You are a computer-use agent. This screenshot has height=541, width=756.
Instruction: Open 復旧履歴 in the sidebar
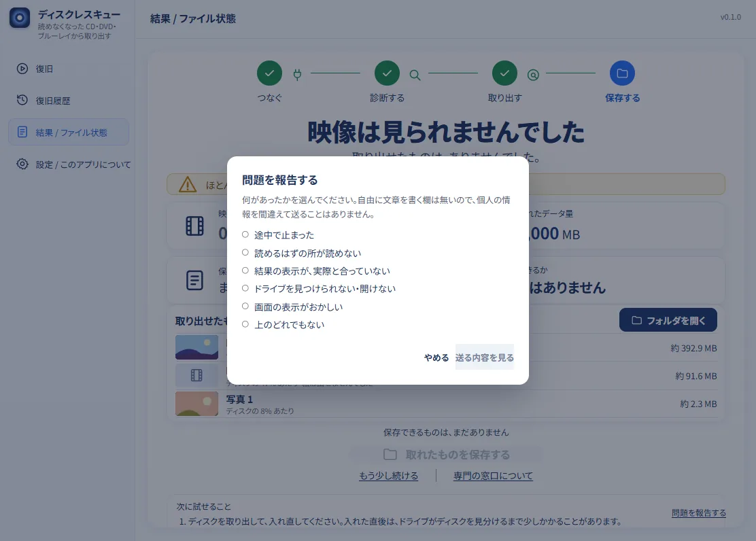tap(69, 101)
